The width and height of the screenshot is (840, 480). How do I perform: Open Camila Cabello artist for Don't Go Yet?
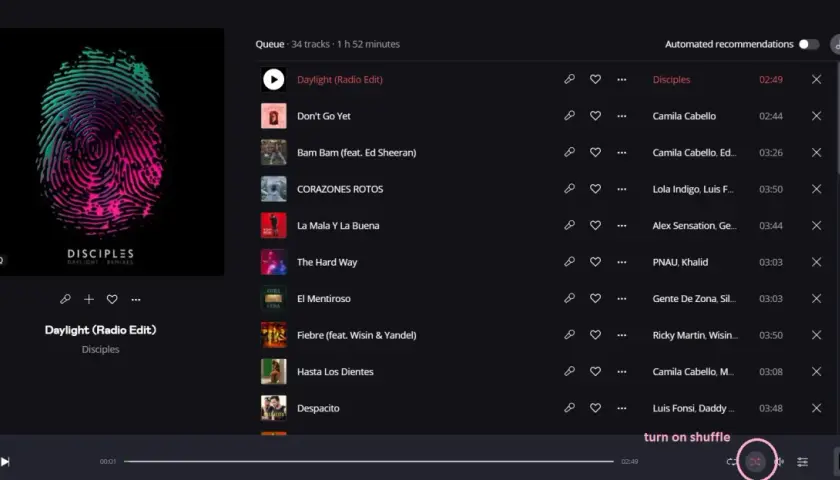[x=684, y=116]
